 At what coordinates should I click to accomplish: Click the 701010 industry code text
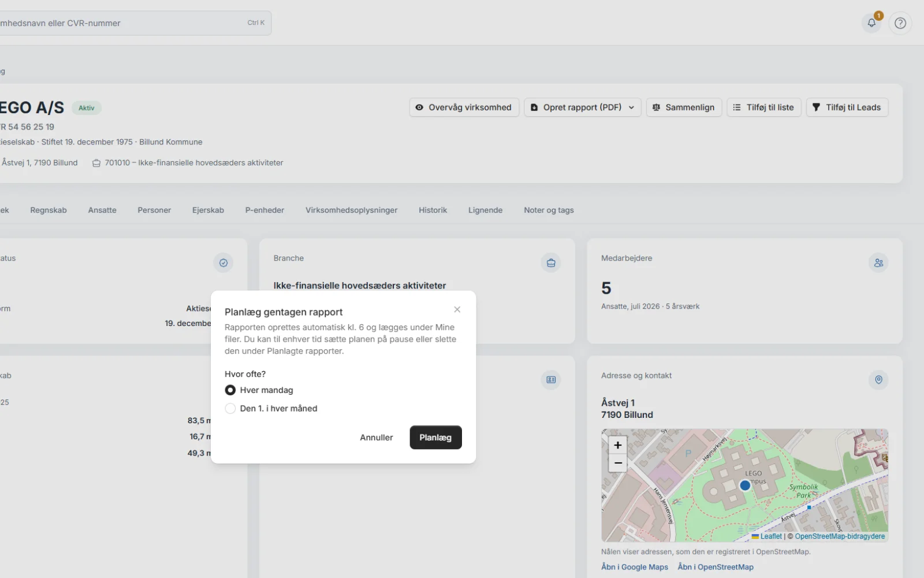click(x=194, y=163)
